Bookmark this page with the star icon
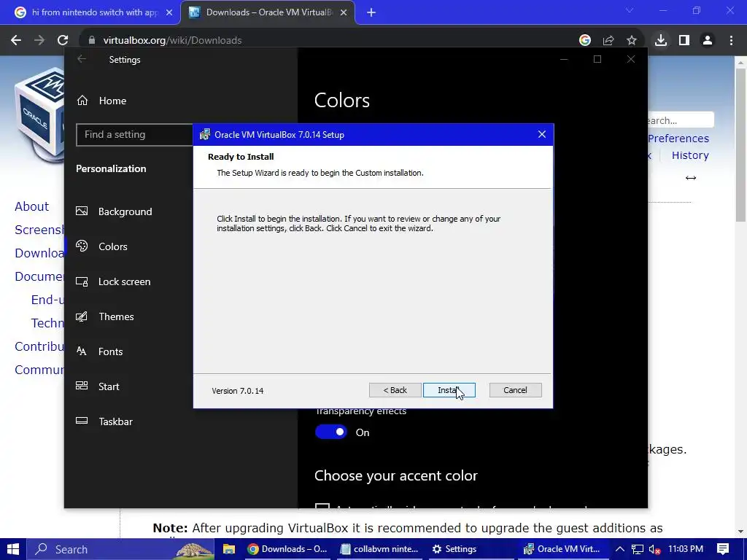The height and width of the screenshot is (560, 747). [632, 41]
